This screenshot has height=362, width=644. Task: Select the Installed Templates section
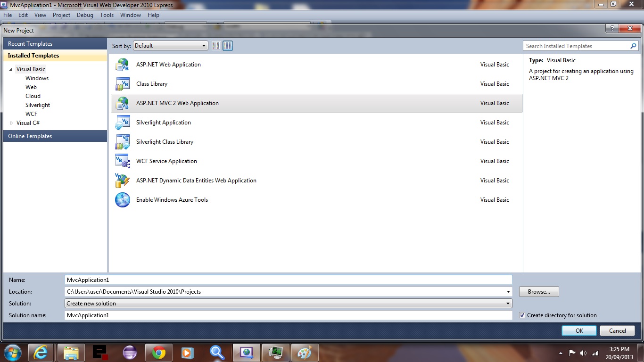(x=55, y=56)
